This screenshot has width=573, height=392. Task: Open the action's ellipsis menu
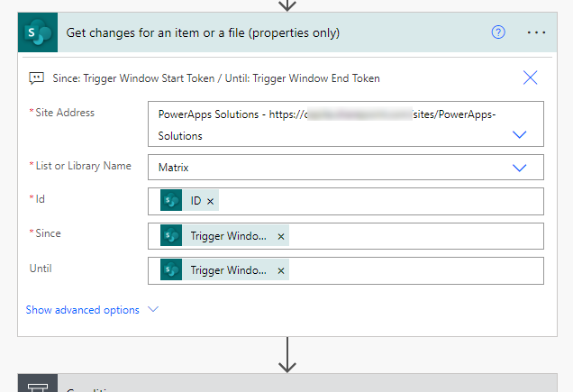point(537,32)
